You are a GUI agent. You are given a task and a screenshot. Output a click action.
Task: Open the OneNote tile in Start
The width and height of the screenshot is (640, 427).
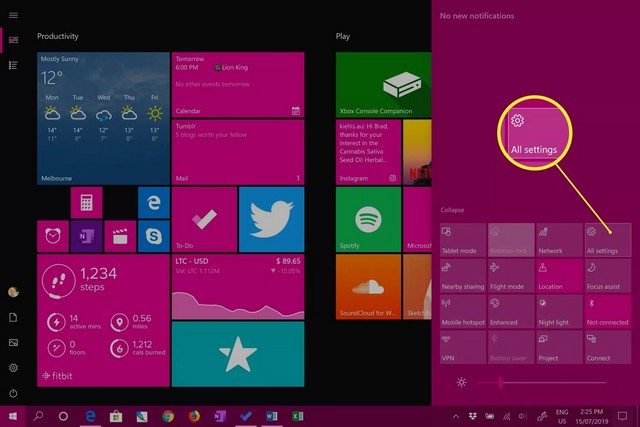(x=86, y=236)
